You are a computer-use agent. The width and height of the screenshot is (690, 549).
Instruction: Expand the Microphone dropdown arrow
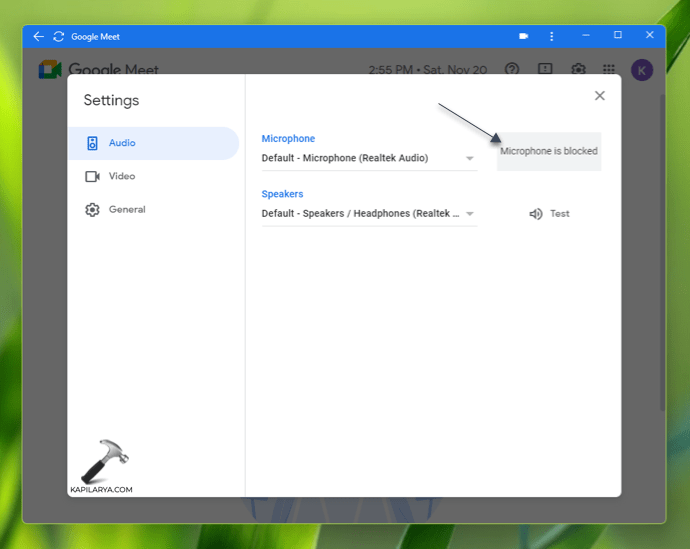tap(470, 158)
